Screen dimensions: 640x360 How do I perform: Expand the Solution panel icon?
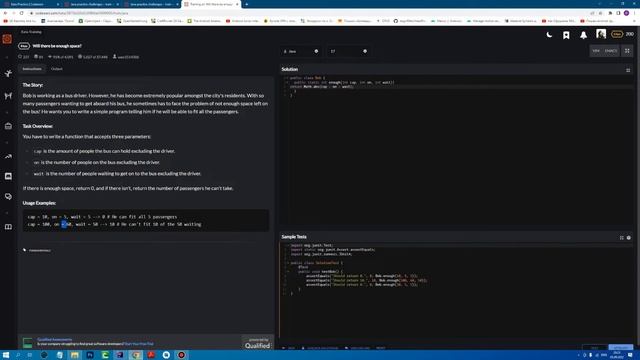(x=628, y=70)
